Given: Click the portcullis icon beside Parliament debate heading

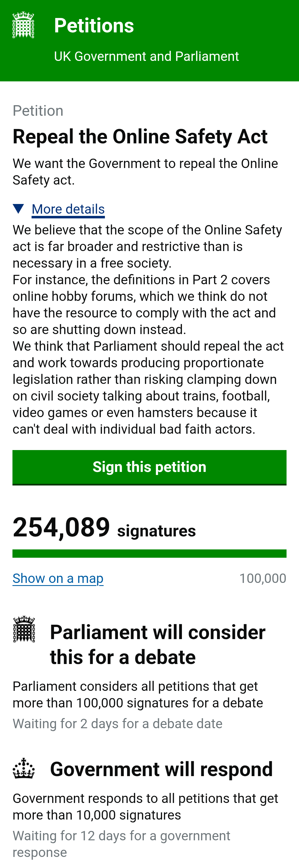Looking at the screenshot, I should coord(24,629).
